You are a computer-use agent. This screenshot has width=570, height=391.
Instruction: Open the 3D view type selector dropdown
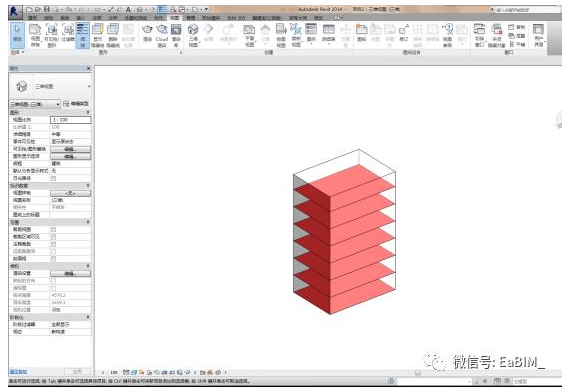click(x=51, y=86)
